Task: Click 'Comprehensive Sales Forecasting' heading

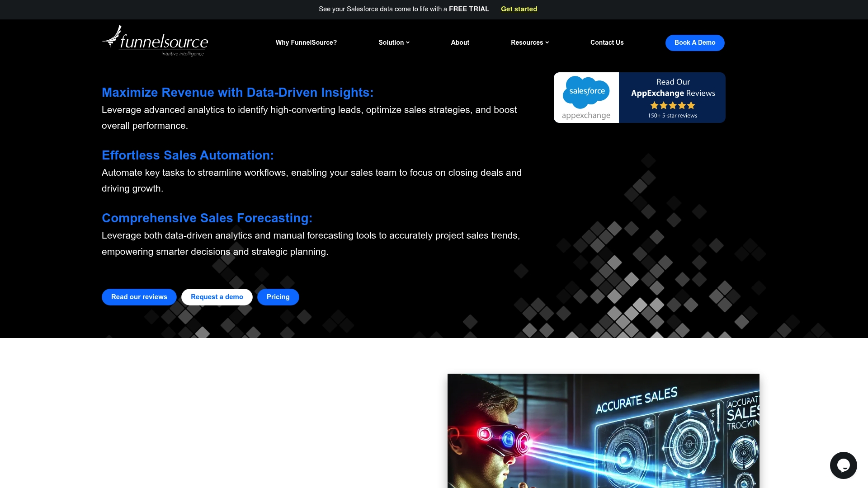Action: (x=207, y=218)
